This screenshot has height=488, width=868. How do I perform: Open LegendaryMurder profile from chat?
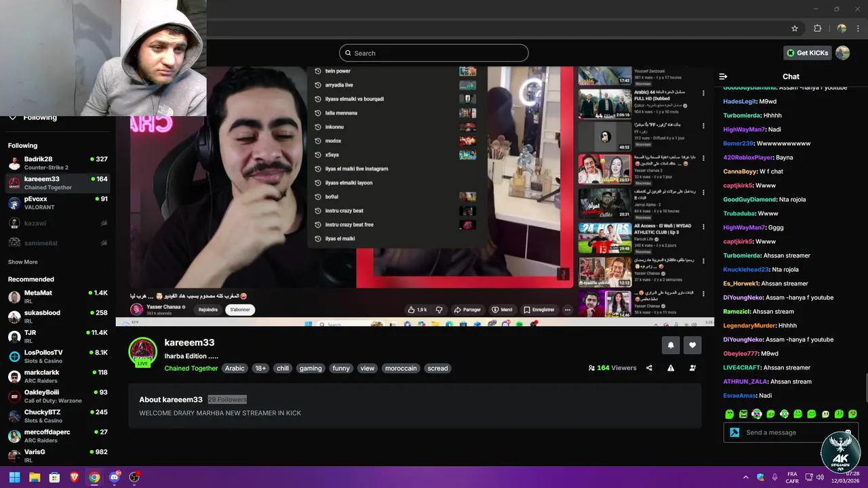[749, 325]
